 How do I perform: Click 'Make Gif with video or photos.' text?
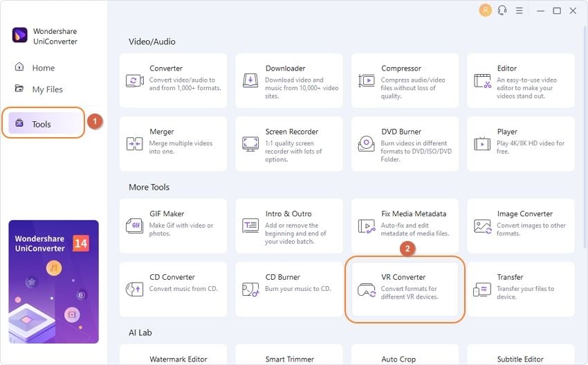click(181, 229)
